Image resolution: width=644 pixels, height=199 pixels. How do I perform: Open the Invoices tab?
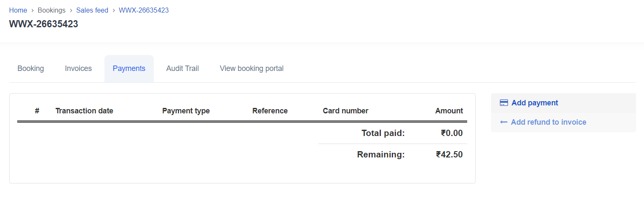(x=78, y=68)
